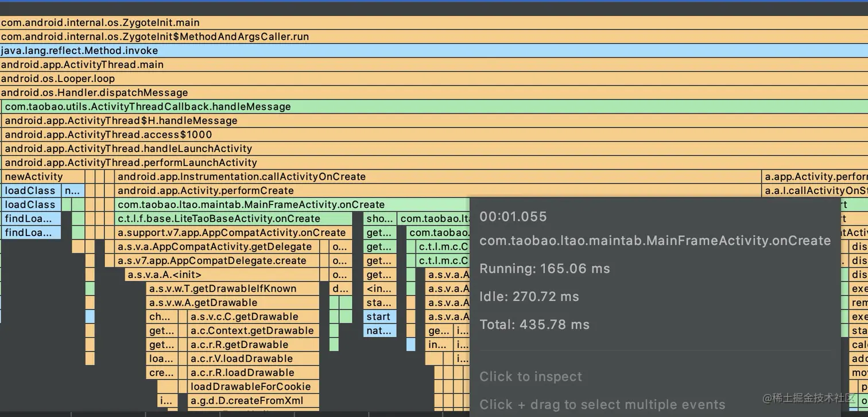Click the blue start bar
The image size is (868, 417).
point(380,316)
